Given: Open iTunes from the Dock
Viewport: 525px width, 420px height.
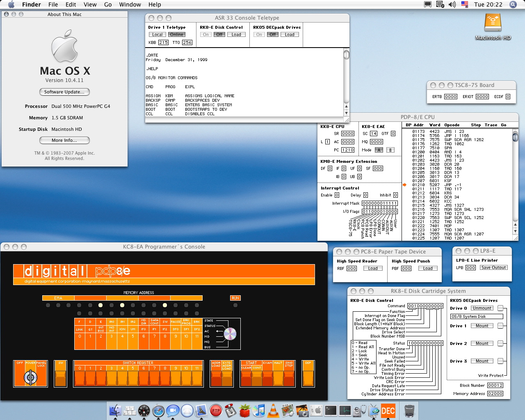Looking at the screenshot, I should 259,411.
